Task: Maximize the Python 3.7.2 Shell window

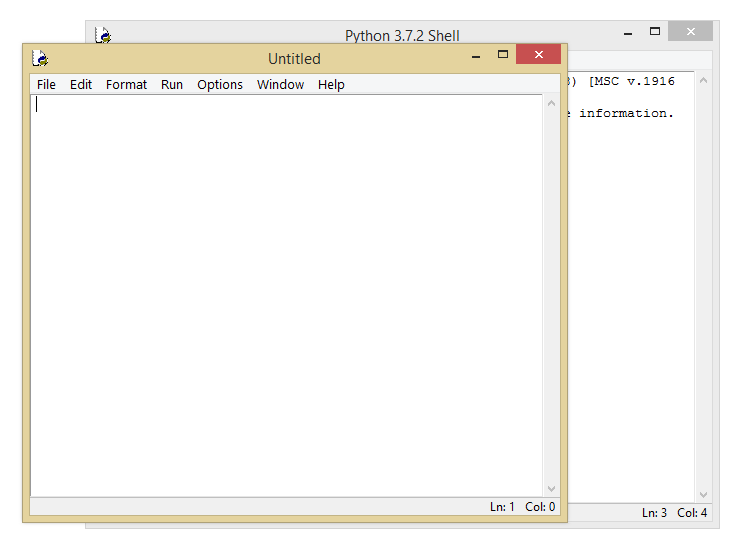Action: pos(655,31)
